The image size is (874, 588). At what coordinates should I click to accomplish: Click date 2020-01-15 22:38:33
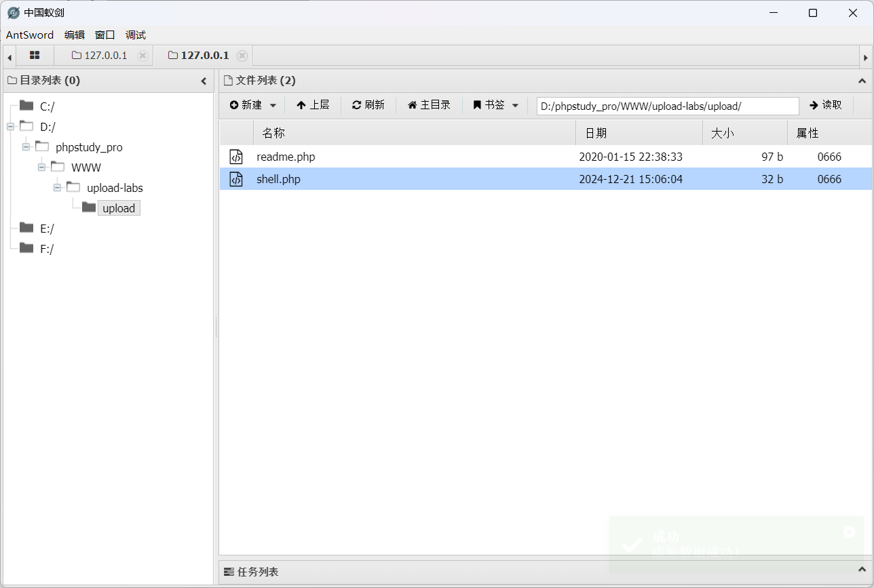click(x=630, y=157)
